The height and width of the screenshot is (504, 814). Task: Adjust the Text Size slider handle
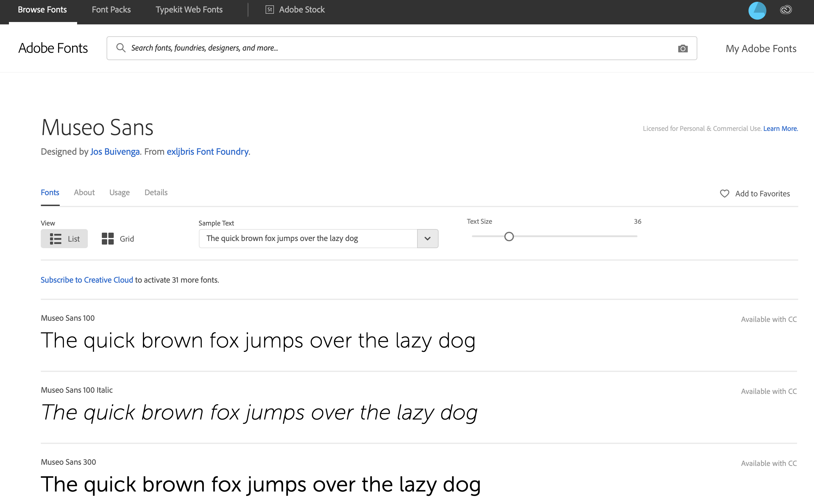tap(509, 237)
